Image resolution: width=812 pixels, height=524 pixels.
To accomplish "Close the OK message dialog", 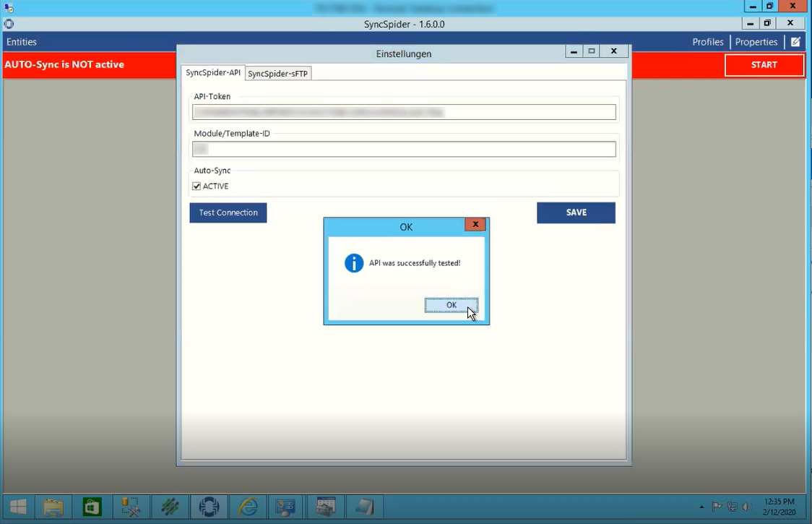I will tap(475, 225).
